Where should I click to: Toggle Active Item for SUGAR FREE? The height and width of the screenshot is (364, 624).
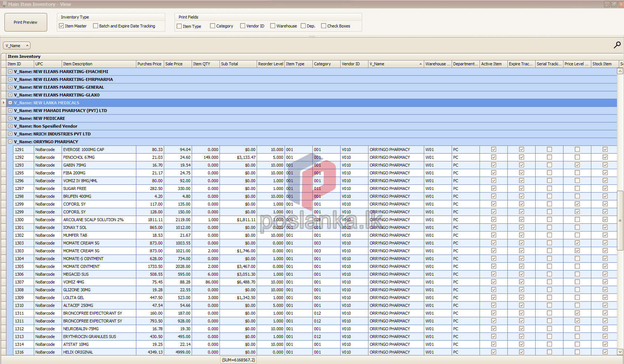click(494, 188)
